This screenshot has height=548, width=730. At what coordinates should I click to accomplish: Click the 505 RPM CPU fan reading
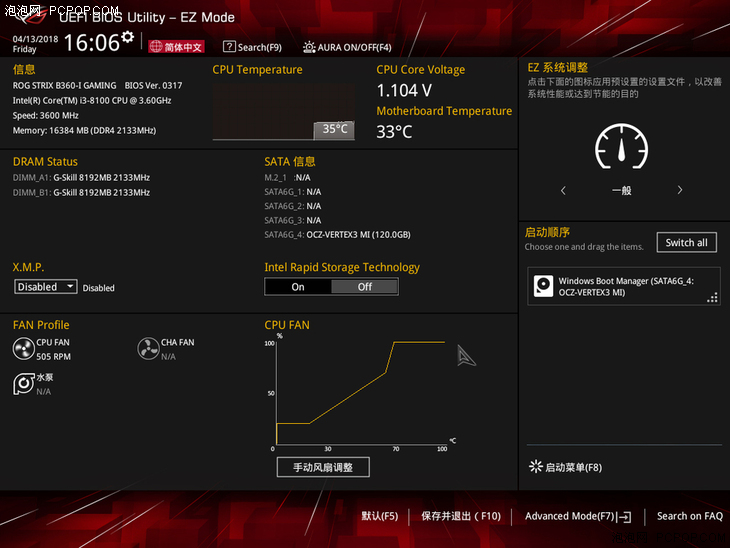tap(54, 357)
